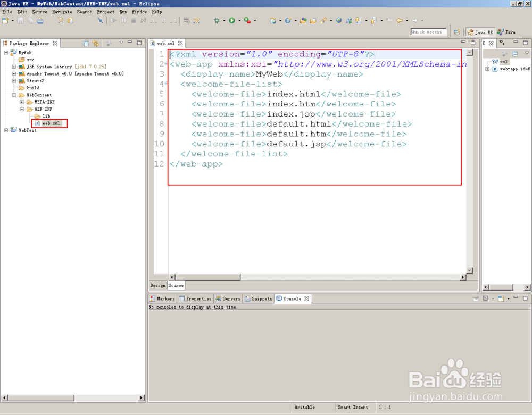Close the Console view tab
This screenshot has height=415, width=532.
pos(307,298)
